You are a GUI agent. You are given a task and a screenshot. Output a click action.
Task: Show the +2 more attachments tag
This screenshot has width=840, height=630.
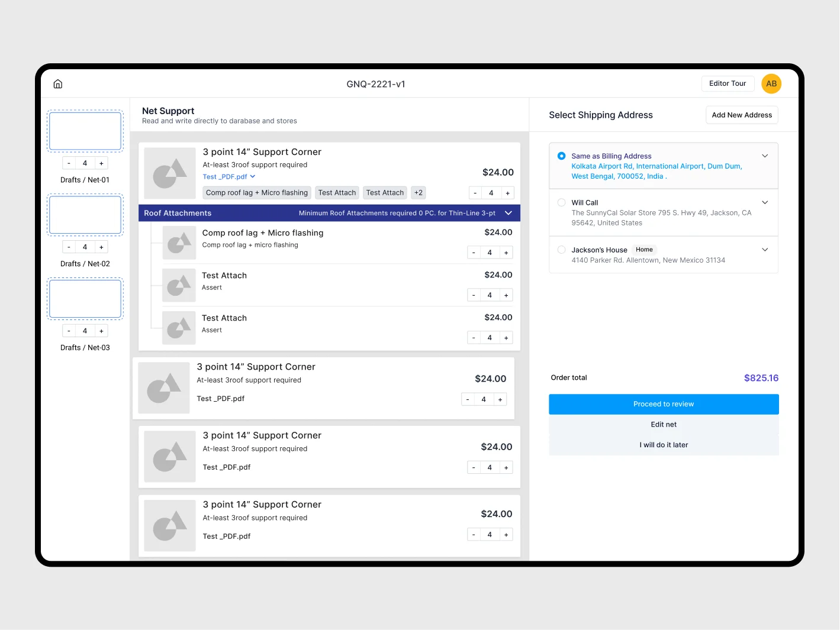point(418,193)
